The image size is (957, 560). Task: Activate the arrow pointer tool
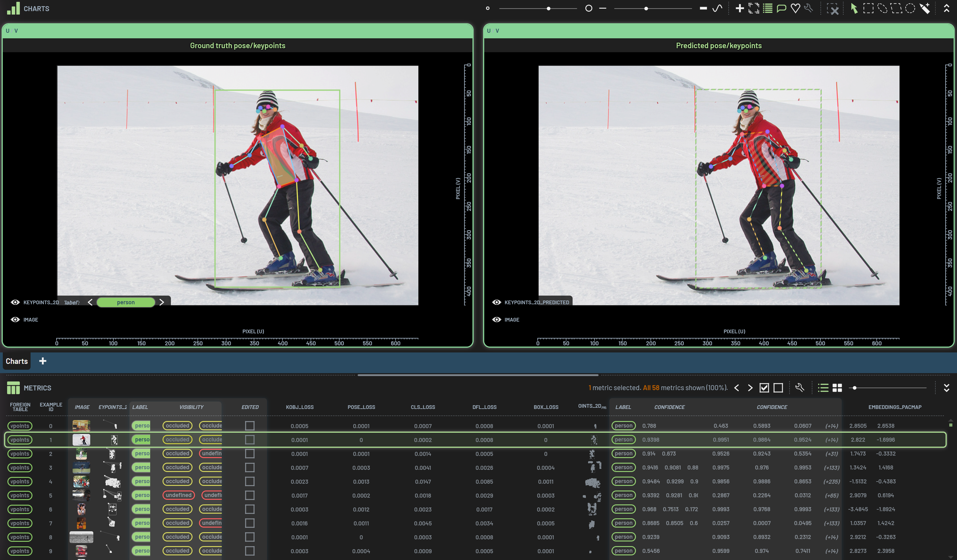click(854, 8)
